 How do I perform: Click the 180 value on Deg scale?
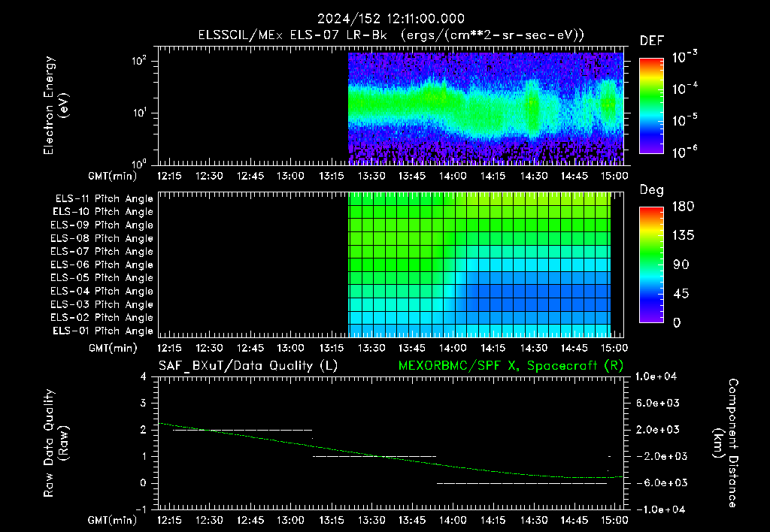pyautogui.click(x=683, y=207)
